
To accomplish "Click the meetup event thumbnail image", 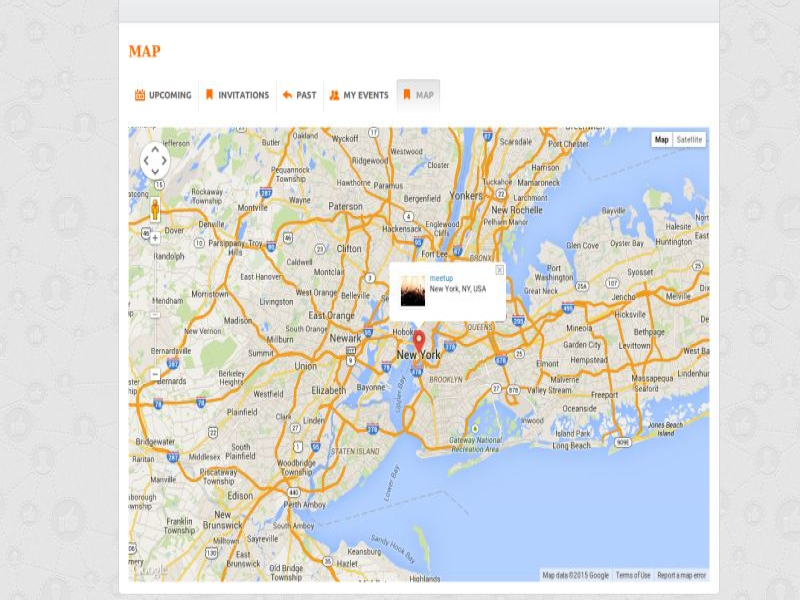I will (412, 291).
